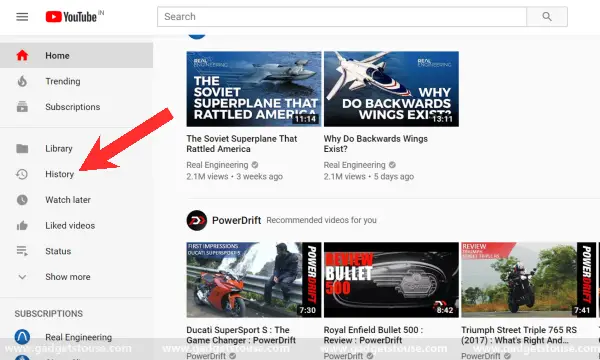This screenshot has height=360, width=600.
Task: Select the Status playlist icon
Action: pos(22,251)
